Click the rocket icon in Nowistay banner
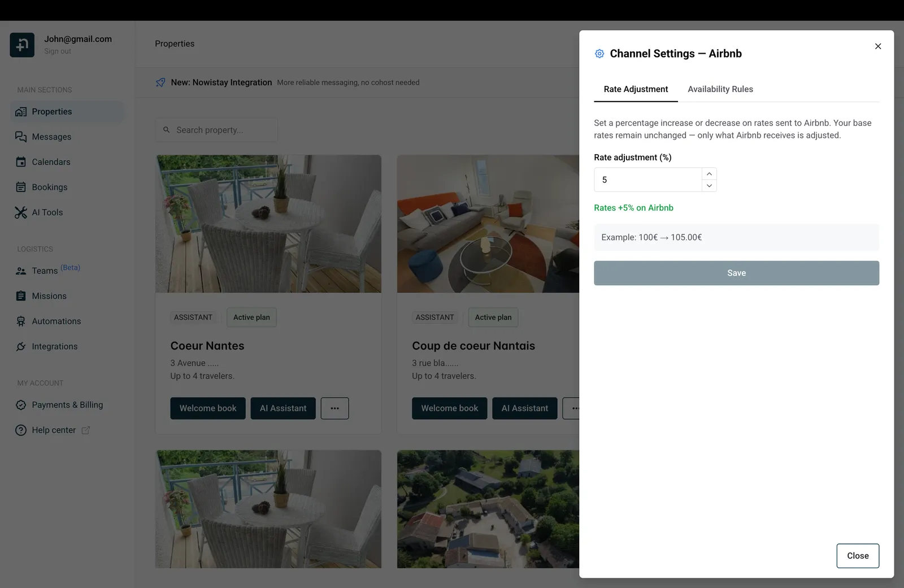 pyautogui.click(x=160, y=82)
